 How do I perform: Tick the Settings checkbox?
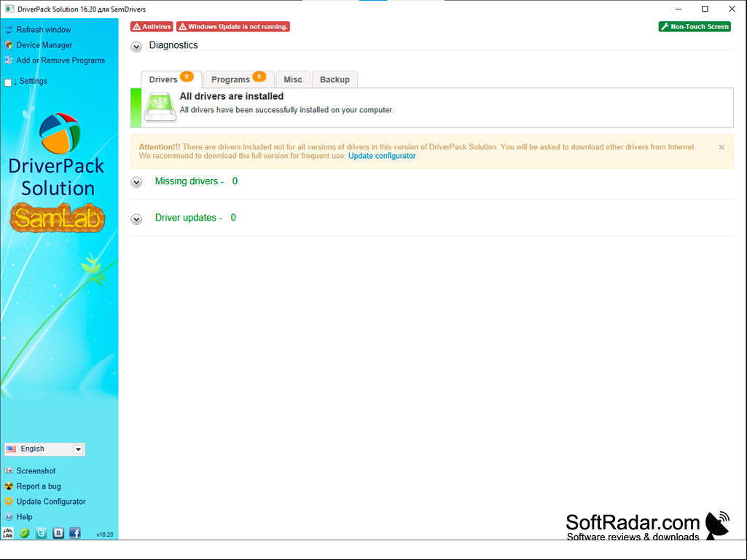pos(8,82)
